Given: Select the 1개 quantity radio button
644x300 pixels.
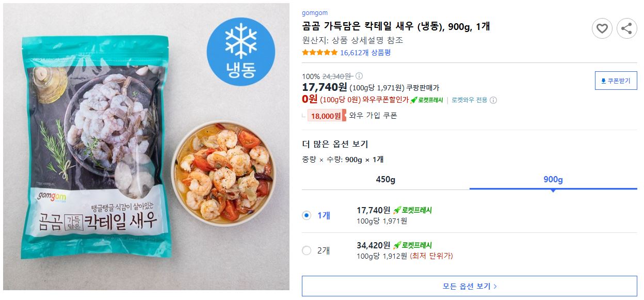Looking at the screenshot, I should (308, 215).
